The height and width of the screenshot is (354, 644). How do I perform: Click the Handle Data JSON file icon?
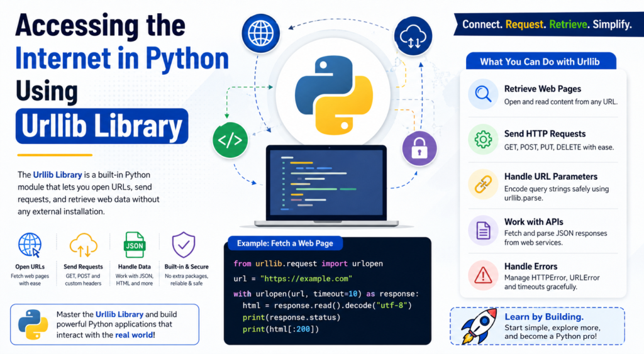click(x=135, y=245)
